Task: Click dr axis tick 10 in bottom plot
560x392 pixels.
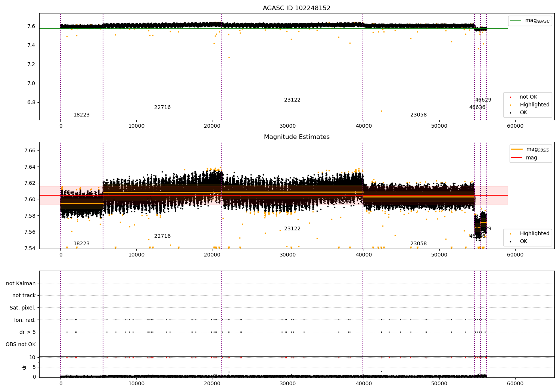Action: pos(32,358)
